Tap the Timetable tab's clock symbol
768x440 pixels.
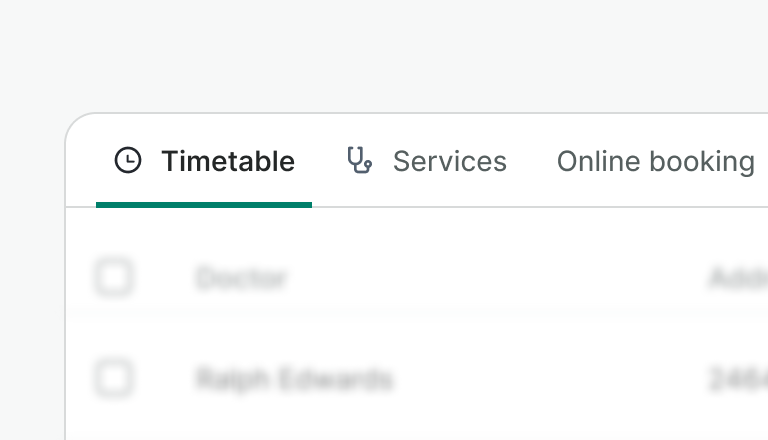coord(128,160)
